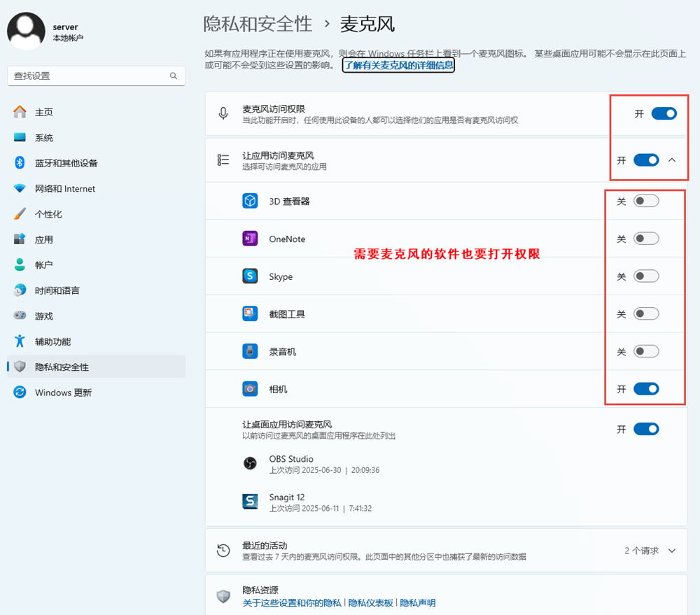Enable microphone toggle for Skype
Screen dimensions: 700x615
point(646,276)
